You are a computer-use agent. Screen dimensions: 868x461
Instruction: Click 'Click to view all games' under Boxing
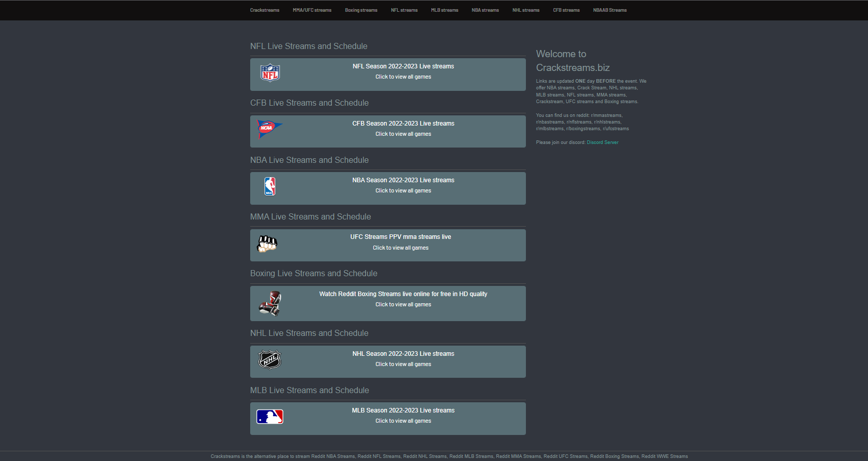click(403, 305)
